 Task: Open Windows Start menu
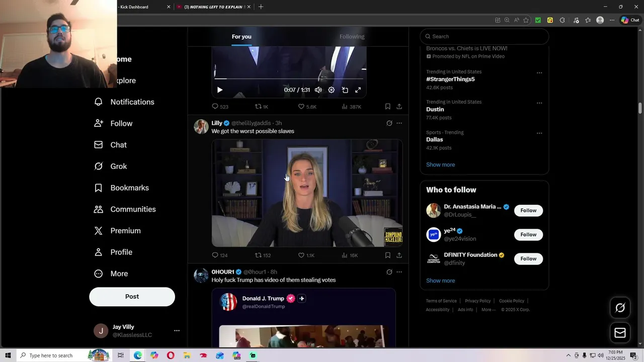8,355
